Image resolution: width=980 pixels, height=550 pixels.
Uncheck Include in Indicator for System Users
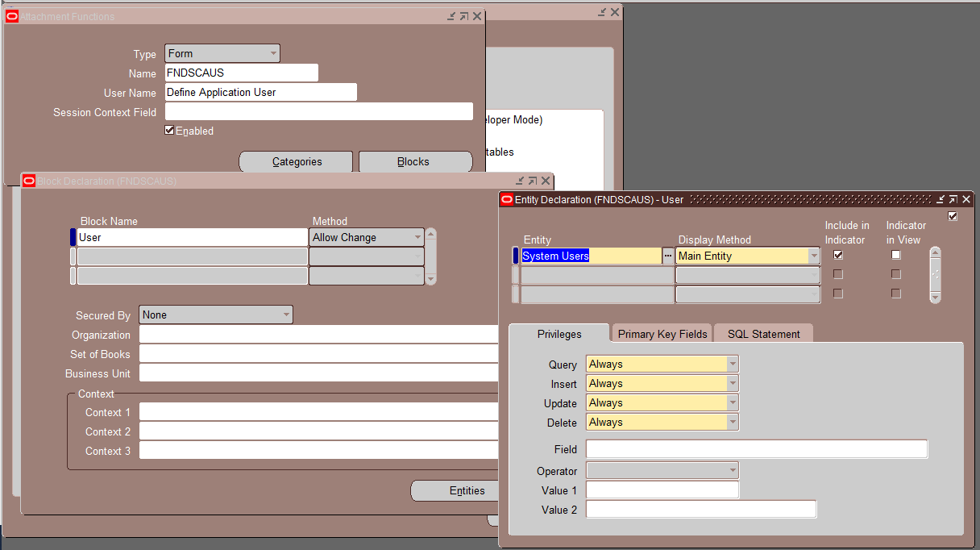(838, 255)
